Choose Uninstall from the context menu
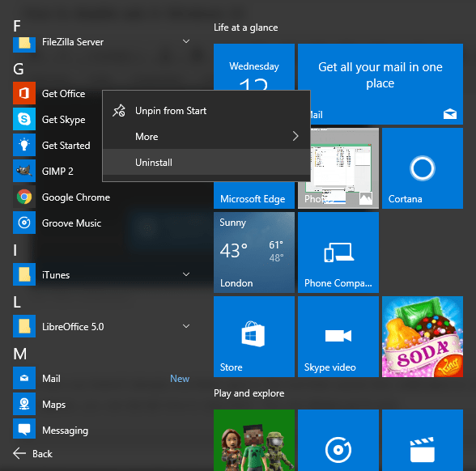Viewport: 476px width, 471px height. pos(206,162)
